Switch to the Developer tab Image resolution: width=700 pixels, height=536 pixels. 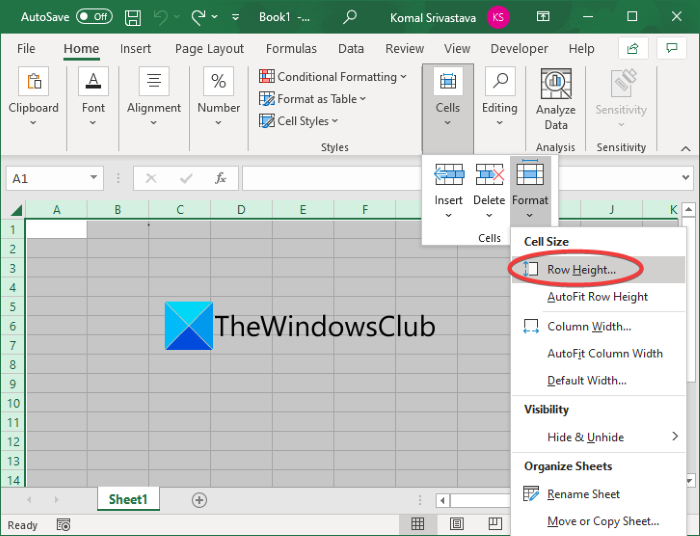click(519, 49)
